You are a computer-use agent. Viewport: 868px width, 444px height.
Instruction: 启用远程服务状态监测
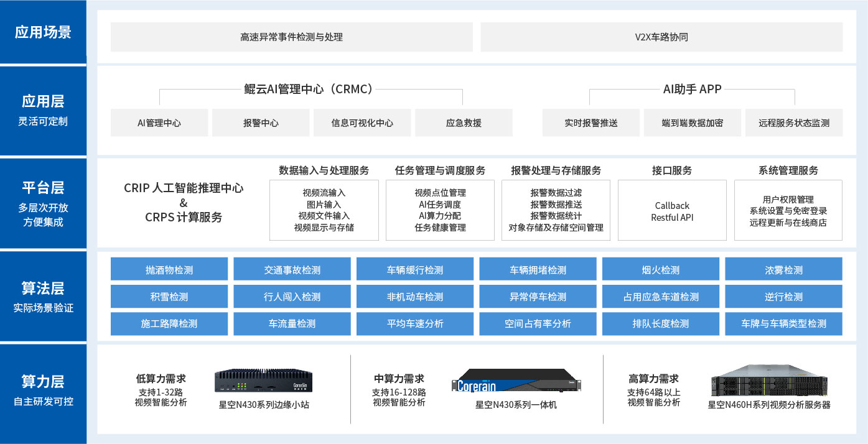(794, 123)
